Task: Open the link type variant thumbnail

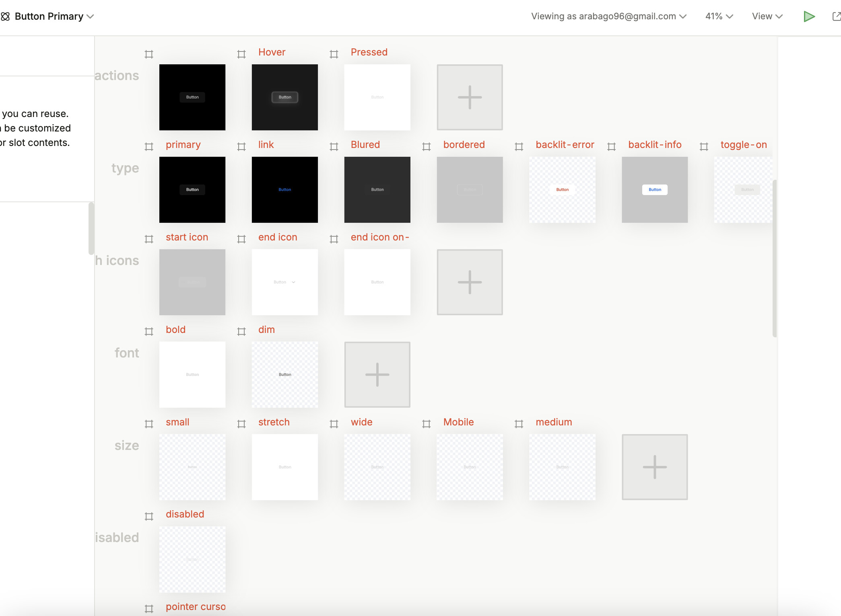Action: click(285, 190)
